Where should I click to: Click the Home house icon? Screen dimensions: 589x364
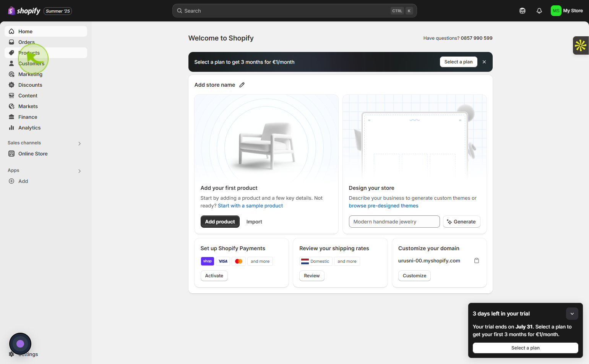point(11,31)
